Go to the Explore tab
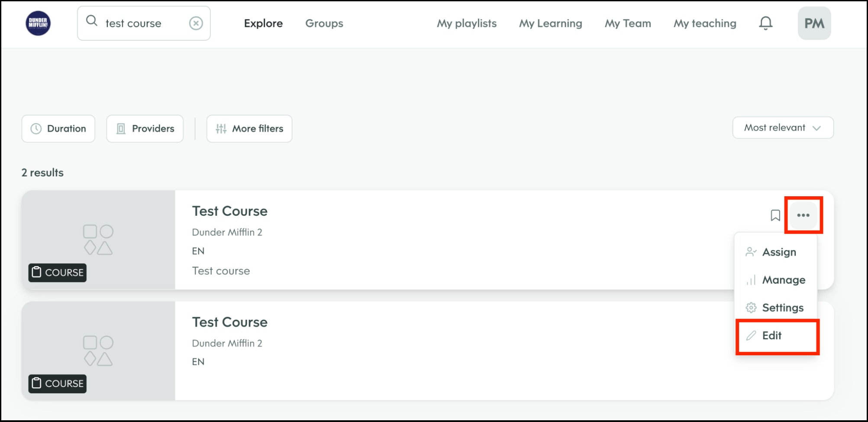 coord(263,23)
